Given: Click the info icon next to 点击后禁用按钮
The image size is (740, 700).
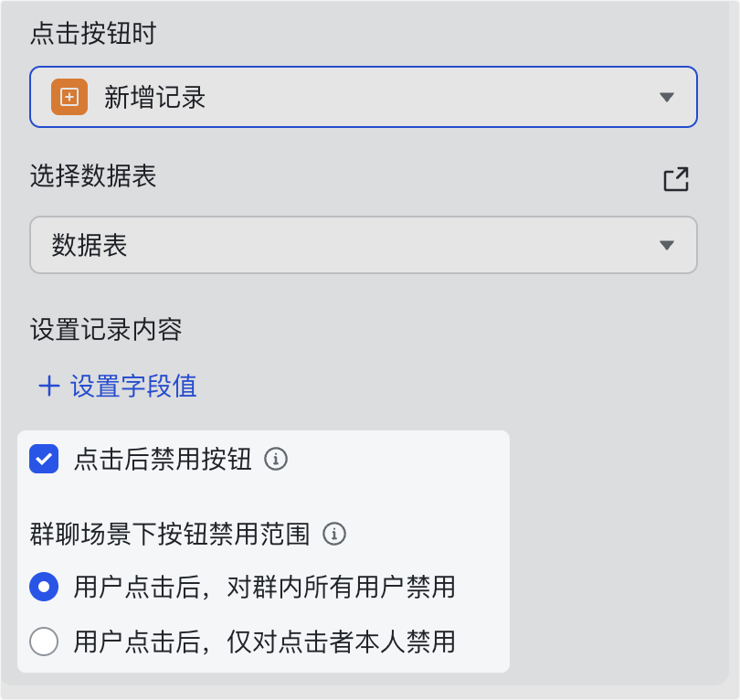Looking at the screenshot, I should point(276,459).
